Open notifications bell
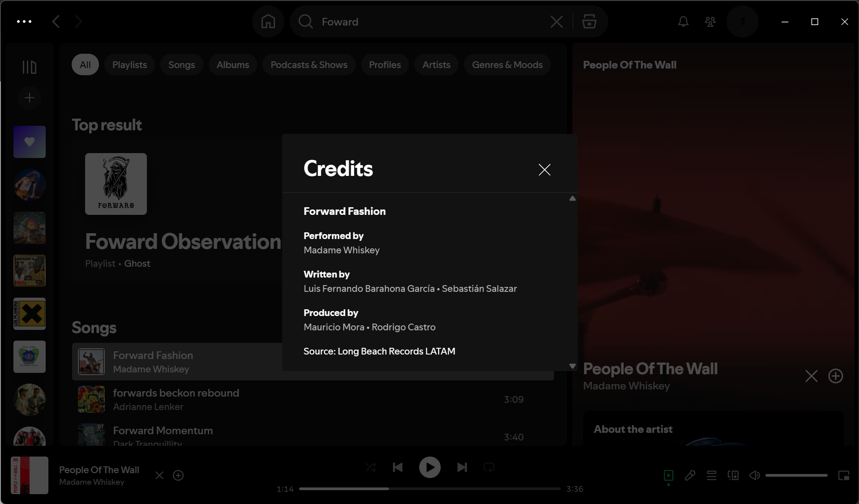Image resolution: width=859 pixels, height=504 pixels. point(683,21)
